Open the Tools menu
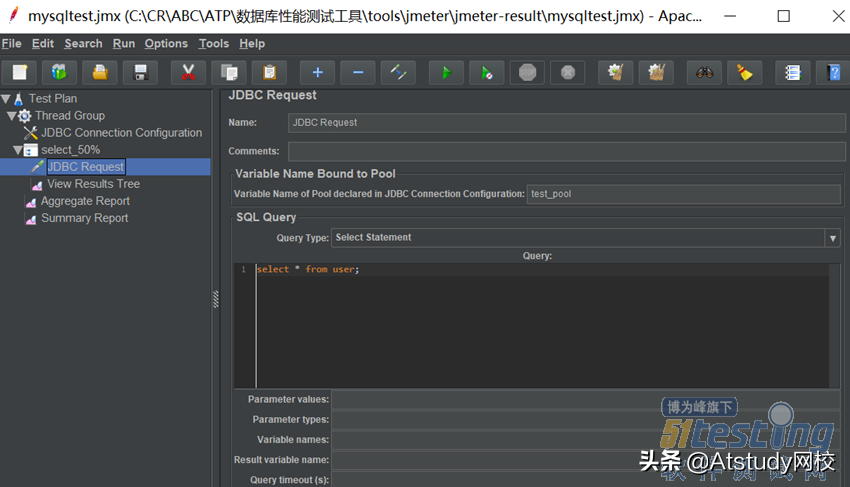850x487 pixels. [x=214, y=43]
